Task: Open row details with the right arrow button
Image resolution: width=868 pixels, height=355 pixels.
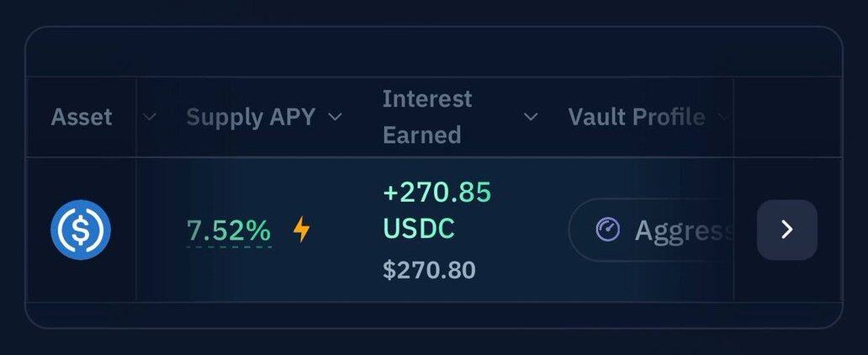Action: click(x=786, y=230)
